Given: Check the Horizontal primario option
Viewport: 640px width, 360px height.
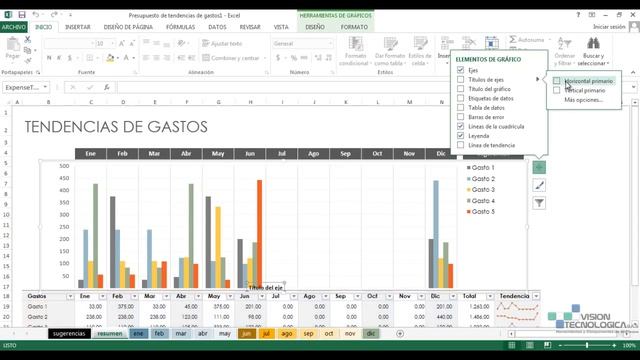Looking at the screenshot, I should click(557, 81).
